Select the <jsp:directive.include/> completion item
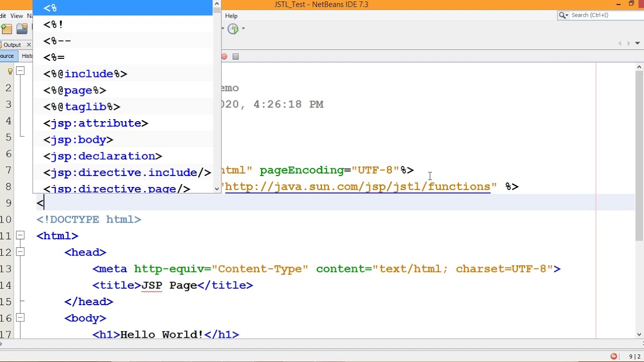The image size is (644, 362). 123,172
